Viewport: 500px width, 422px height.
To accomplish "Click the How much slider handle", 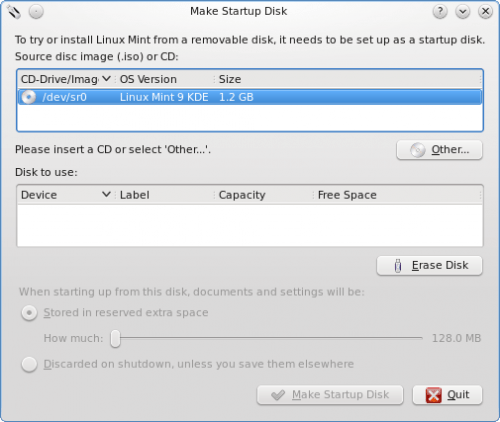I will pos(115,338).
